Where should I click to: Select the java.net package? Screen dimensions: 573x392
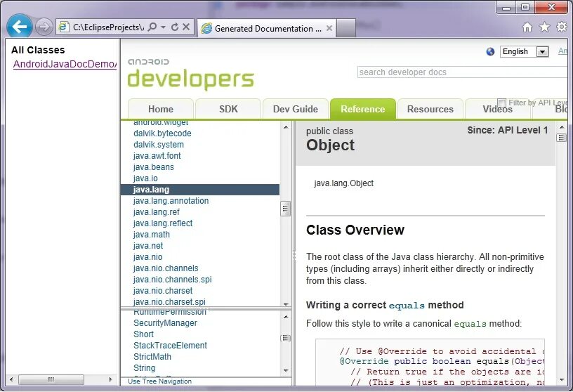[x=148, y=246]
